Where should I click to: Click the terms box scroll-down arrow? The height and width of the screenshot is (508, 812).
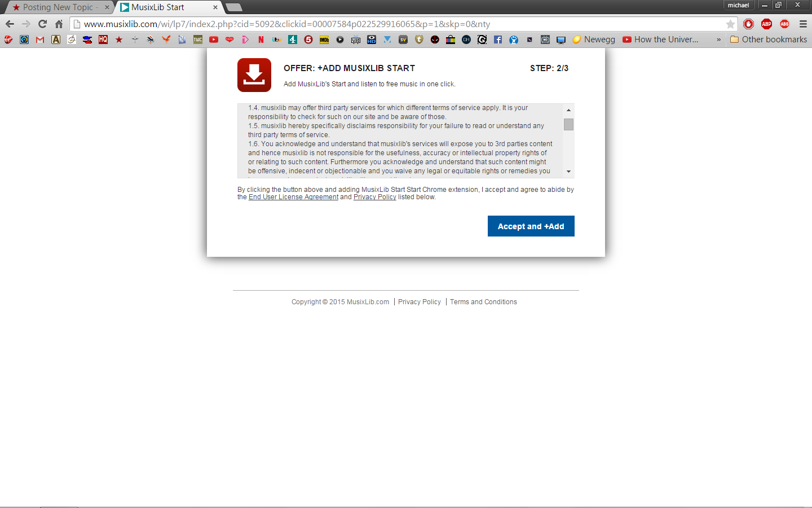568,172
